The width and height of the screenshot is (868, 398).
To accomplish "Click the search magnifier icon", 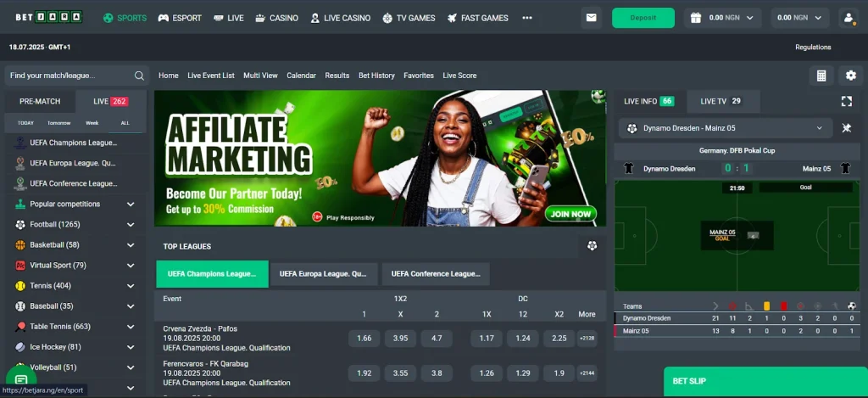I will [x=139, y=76].
